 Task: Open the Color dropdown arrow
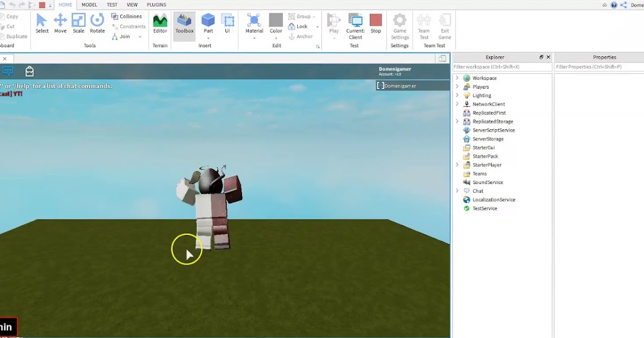(x=276, y=38)
